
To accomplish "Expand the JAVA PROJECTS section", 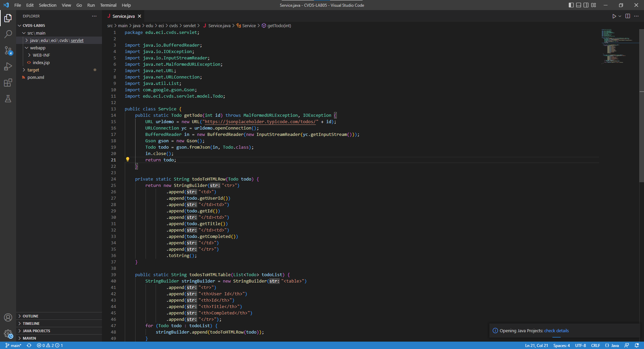I will pyautogui.click(x=59, y=331).
